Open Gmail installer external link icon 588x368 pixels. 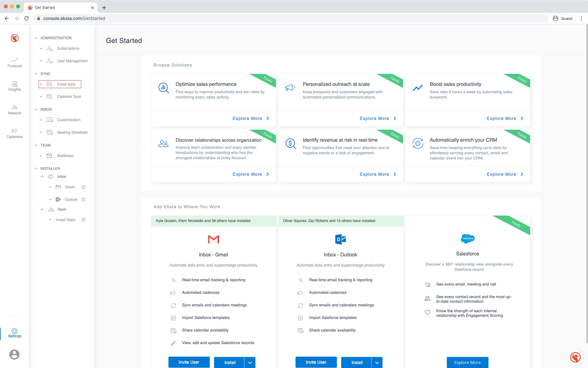point(84,187)
